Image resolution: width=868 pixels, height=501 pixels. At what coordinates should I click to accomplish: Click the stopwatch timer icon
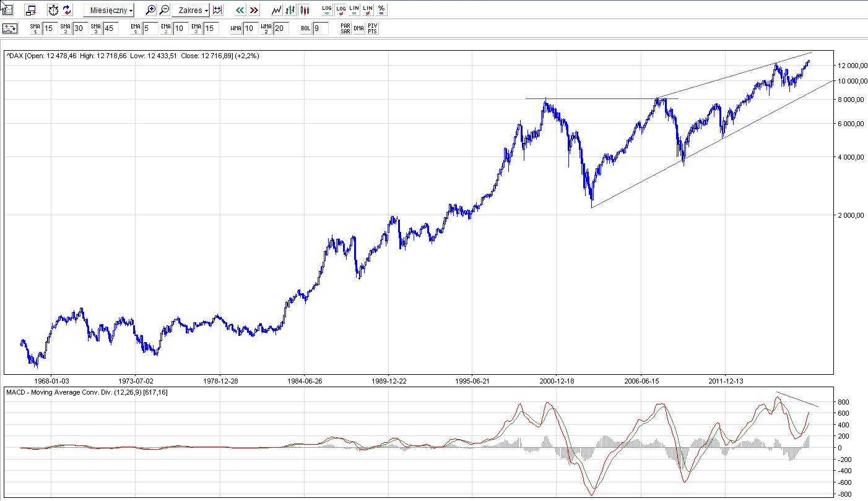53,10
